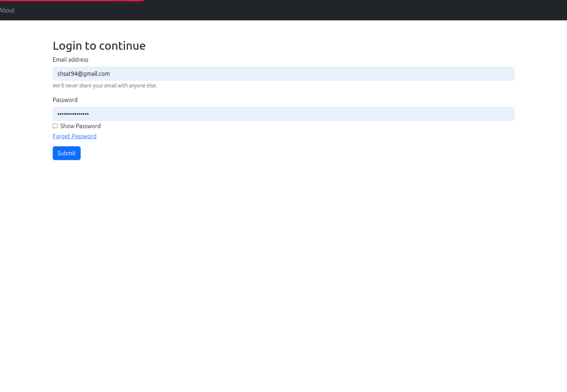Click the red loading progress bar
Screen dimensions: 567x392
[72, 0]
